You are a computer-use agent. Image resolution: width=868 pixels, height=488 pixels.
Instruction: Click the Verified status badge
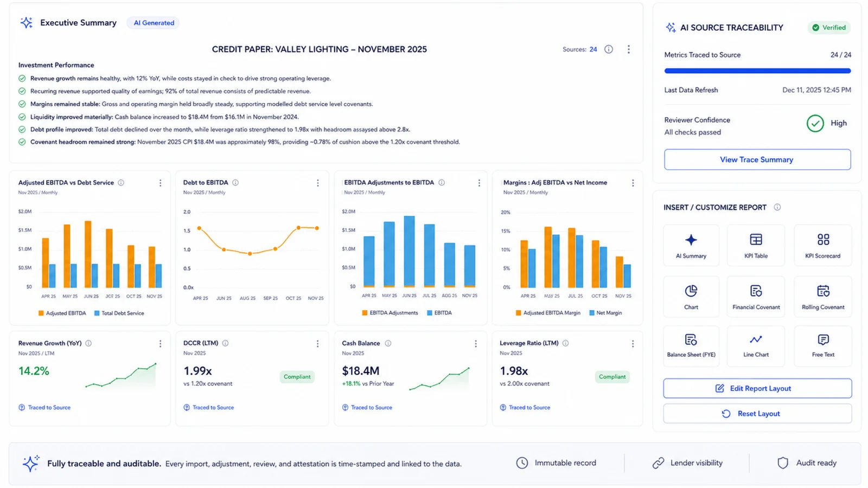tap(829, 28)
